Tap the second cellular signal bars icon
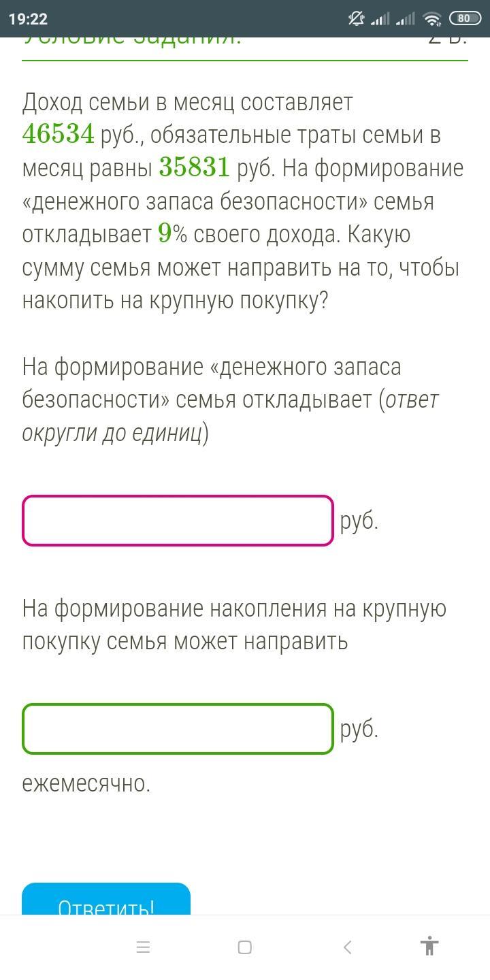 (x=405, y=19)
